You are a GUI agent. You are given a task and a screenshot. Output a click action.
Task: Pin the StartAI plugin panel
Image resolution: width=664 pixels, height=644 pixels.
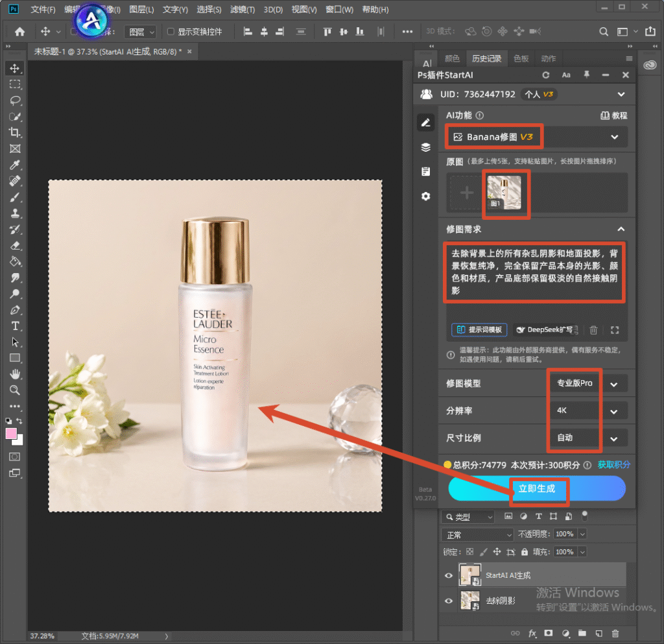pyautogui.click(x=586, y=75)
